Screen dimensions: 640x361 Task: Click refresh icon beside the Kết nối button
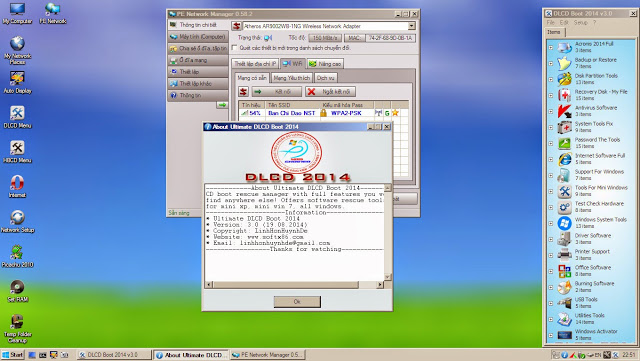[x=244, y=91]
